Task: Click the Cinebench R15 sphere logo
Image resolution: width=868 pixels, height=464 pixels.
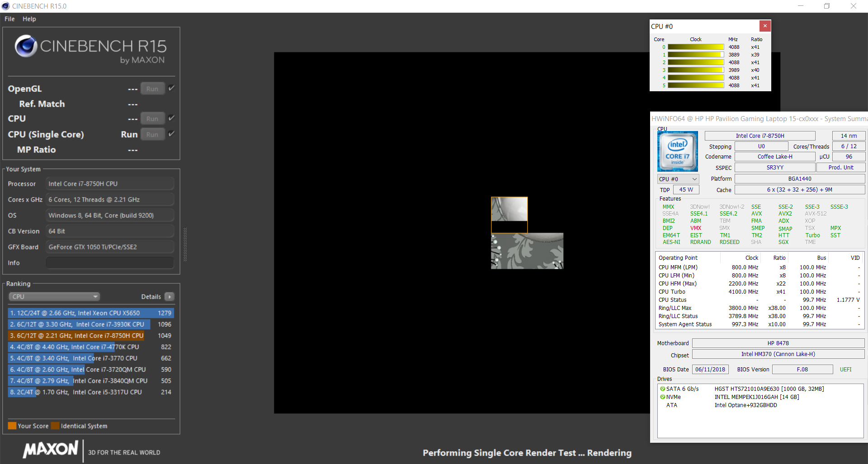Action: point(26,46)
